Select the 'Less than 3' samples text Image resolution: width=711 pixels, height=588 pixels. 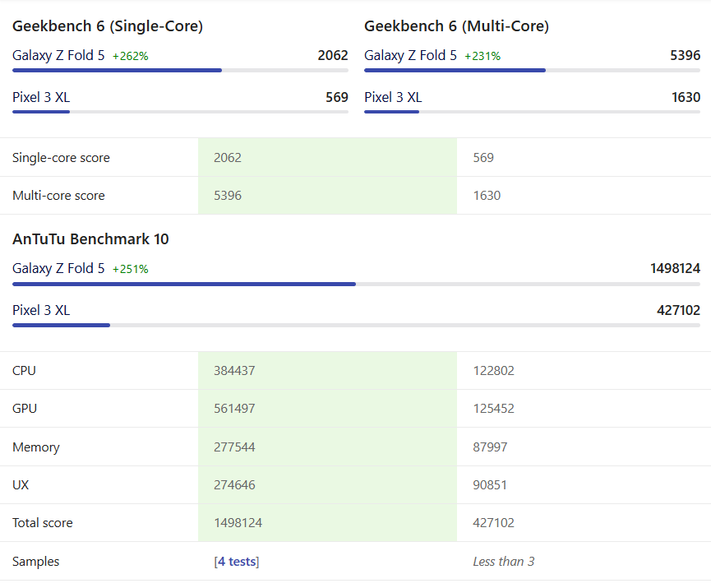503,562
